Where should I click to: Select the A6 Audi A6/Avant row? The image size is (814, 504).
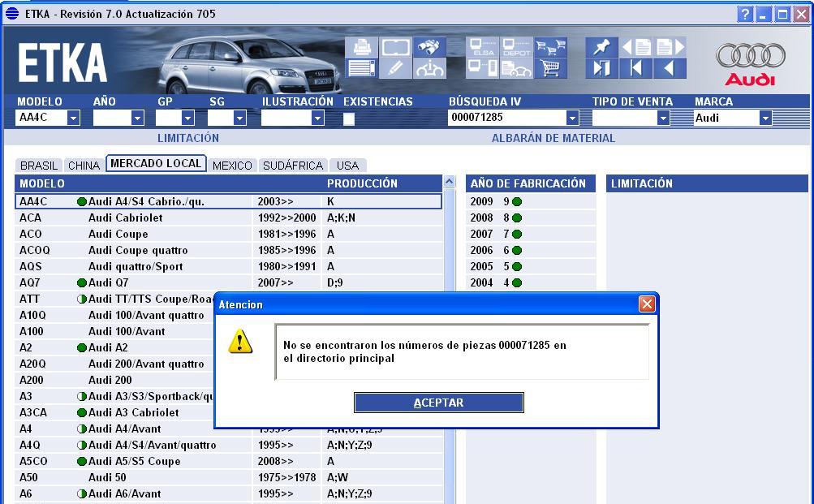click(x=228, y=493)
